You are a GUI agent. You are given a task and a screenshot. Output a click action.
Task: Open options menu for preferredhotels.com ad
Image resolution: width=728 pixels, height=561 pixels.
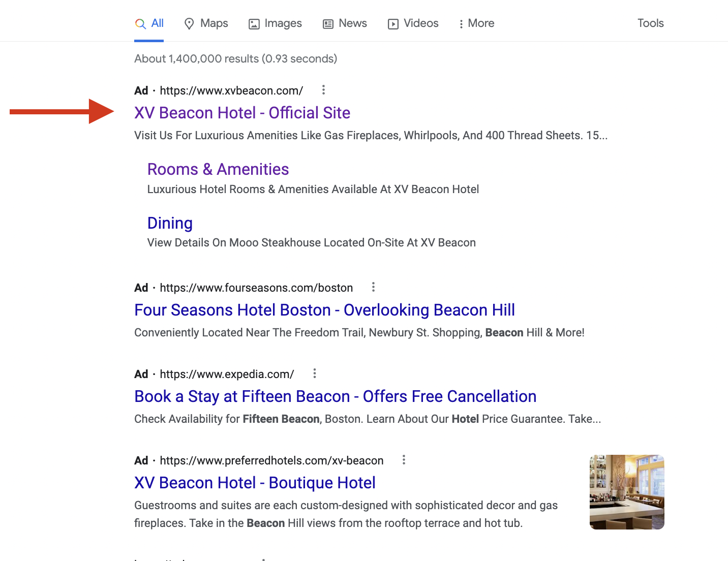(x=404, y=460)
